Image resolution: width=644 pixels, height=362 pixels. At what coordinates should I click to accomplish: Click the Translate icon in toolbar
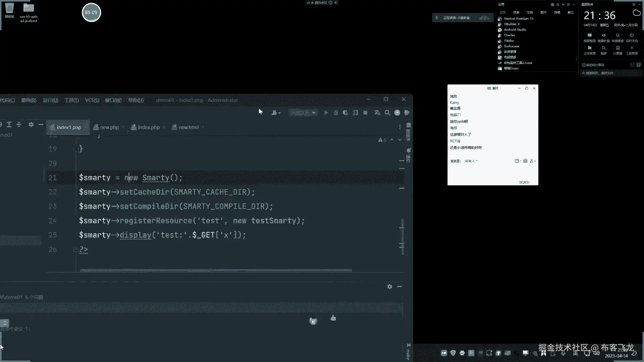pos(377,113)
